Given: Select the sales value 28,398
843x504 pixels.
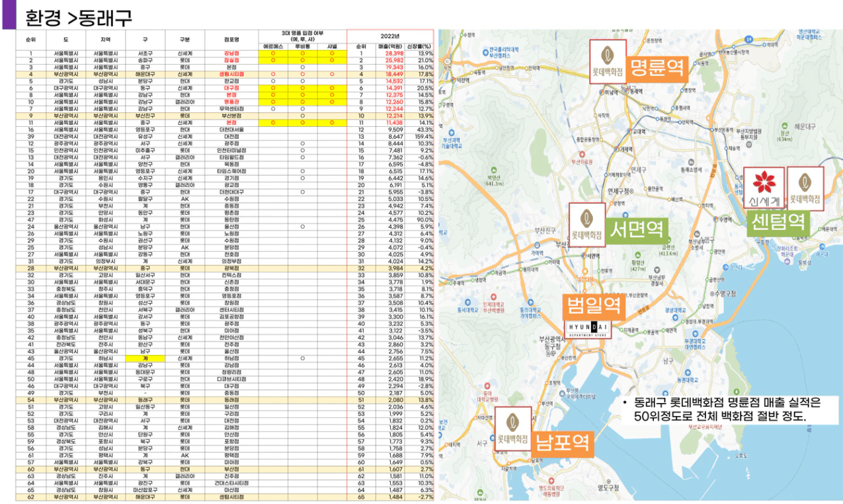Looking at the screenshot, I should pyautogui.click(x=394, y=54).
